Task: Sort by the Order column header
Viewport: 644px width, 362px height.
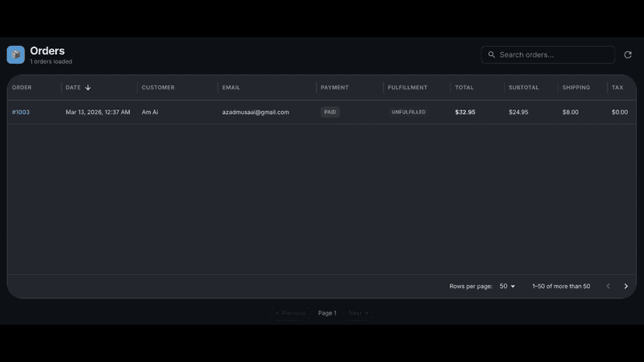Action: tap(22, 88)
